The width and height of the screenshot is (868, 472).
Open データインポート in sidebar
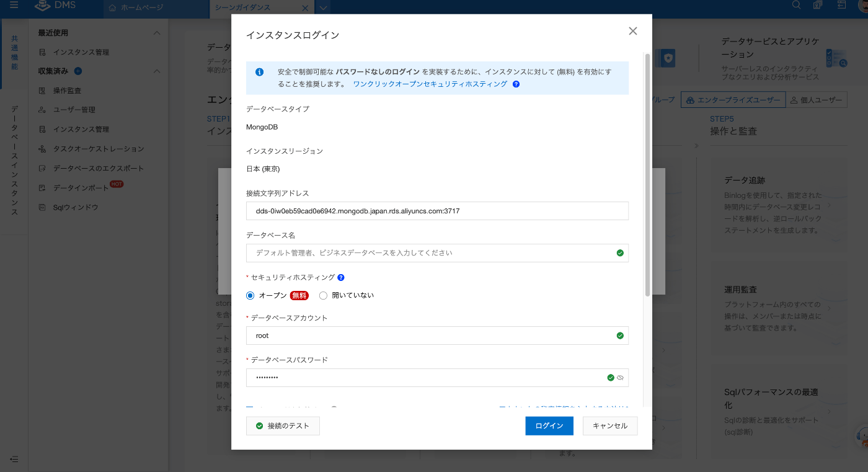81,188
